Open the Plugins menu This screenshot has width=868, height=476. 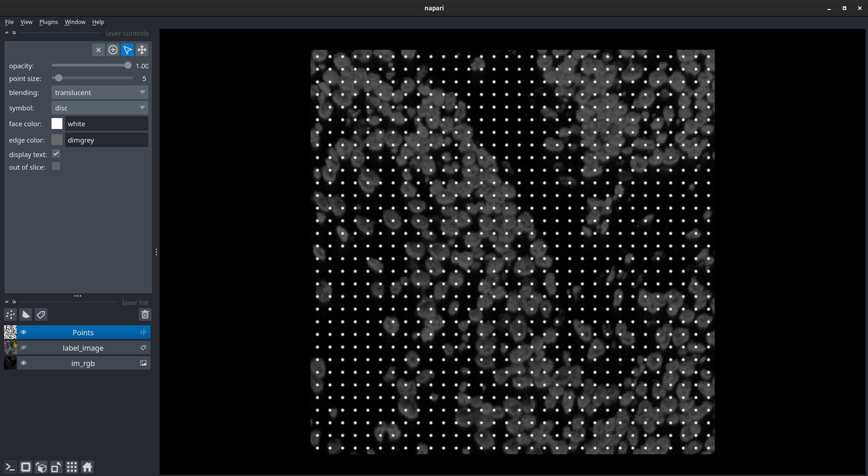pyautogui.click(x=48, y=22)
